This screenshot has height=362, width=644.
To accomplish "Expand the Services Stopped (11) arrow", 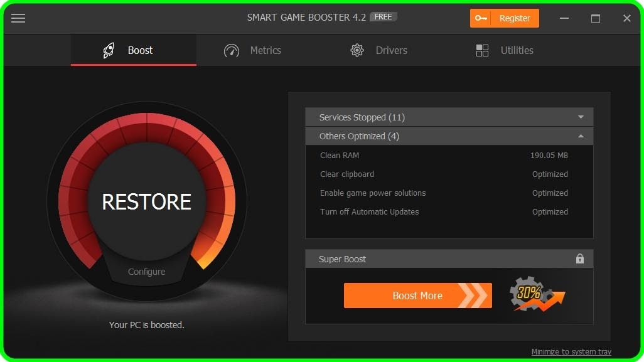I will (x=581, y=117).
